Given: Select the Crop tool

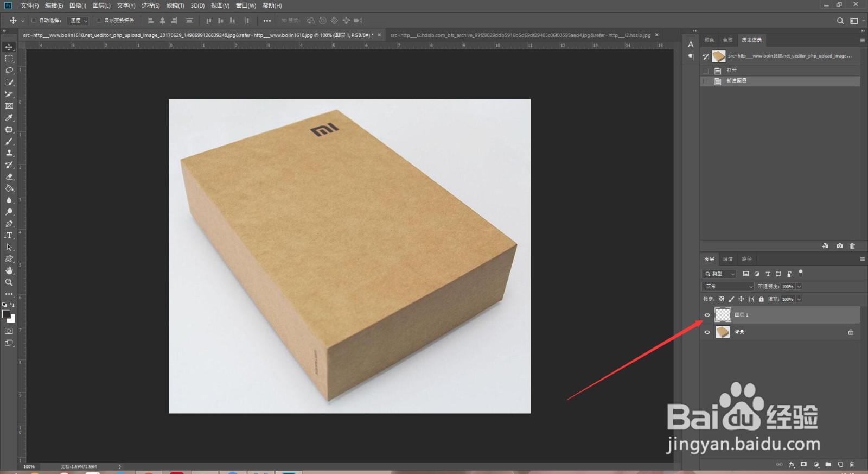Looking at the screenshot, I should pyautogui.click(x=9, y=94).
